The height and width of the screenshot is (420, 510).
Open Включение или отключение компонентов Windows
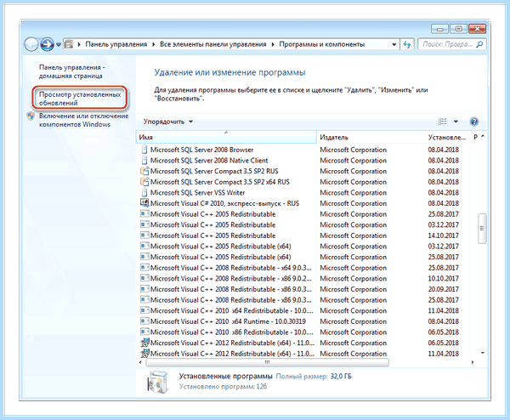(x=83, y=120)
